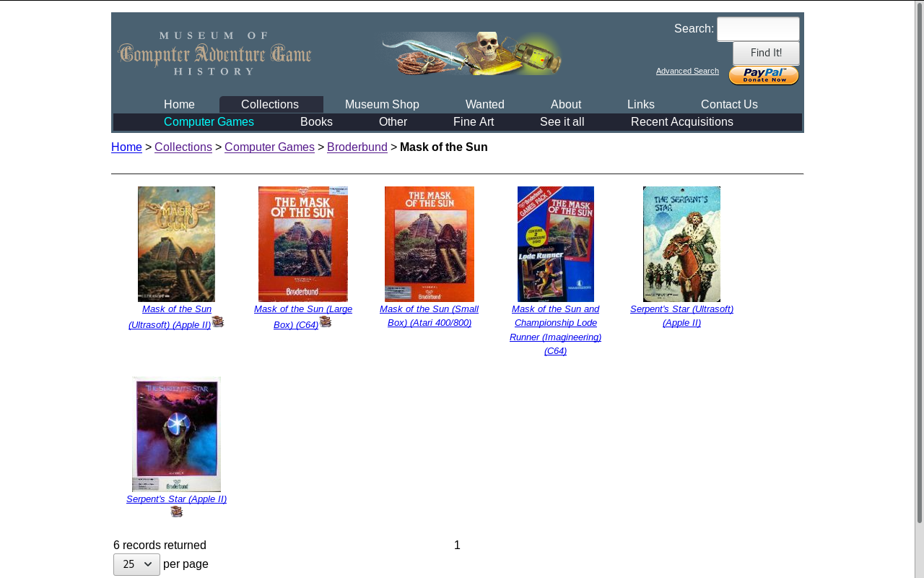Image resolution: width=924 pixels, height=578 pixels.
Task: Open the Games Pack 3 Lode Runner cover image
Action: 555,243
